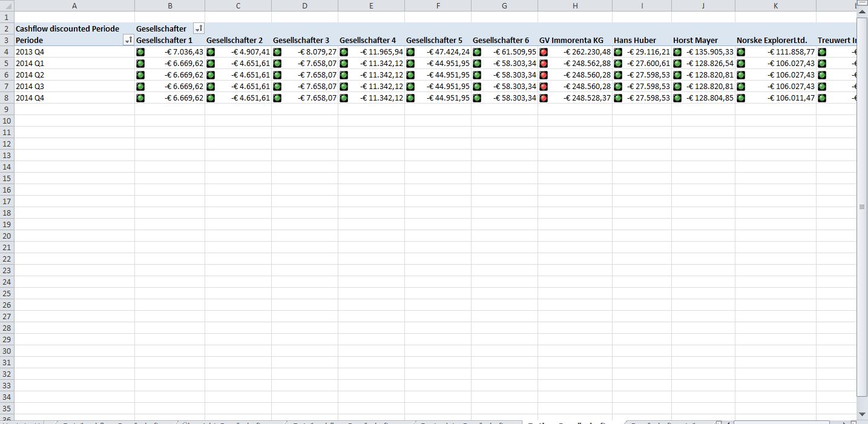The height and width of the screenshot is (424, 868).
Task: Select column header K
Action: tap(775, 5)
